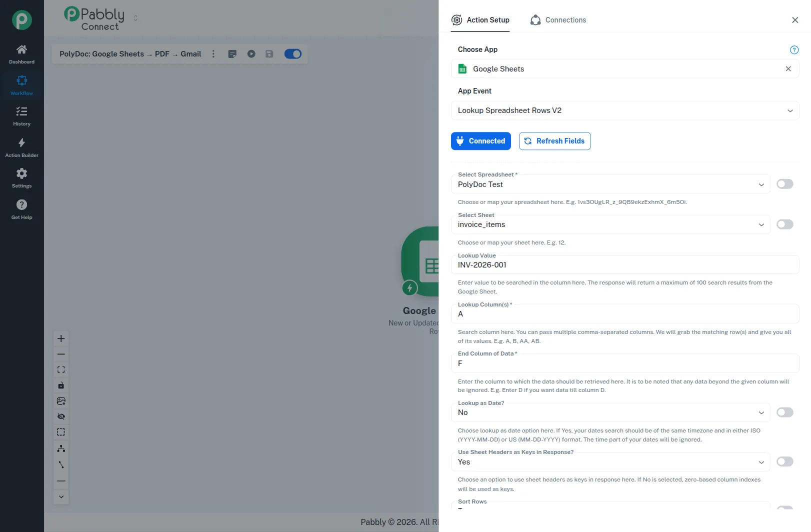Clear the Google Sheets app selection
The image size is (811, 532).
[788, 69]
